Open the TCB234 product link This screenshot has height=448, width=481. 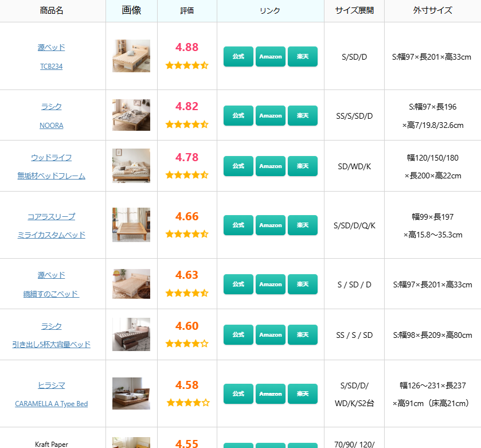pyautogui.click(x=51, y=67)
